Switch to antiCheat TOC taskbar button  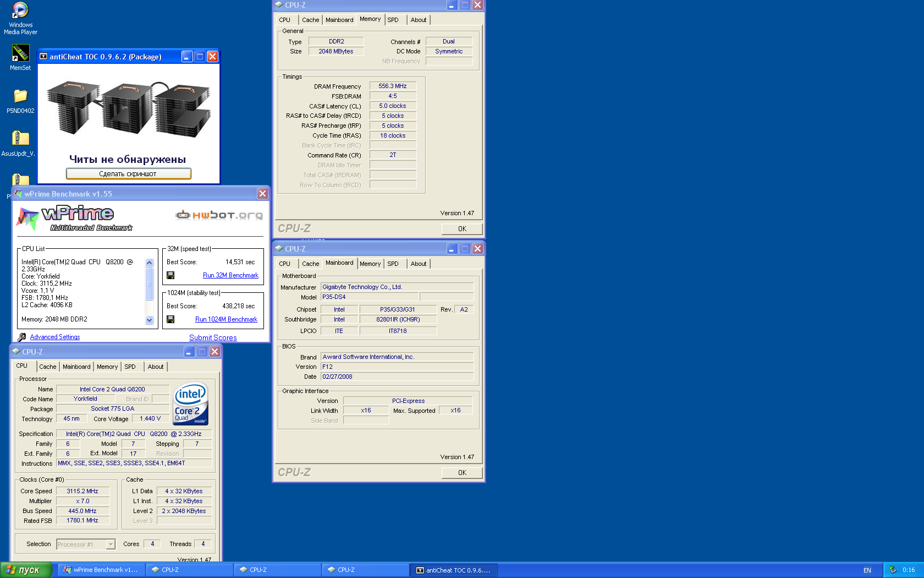(454, 570)
